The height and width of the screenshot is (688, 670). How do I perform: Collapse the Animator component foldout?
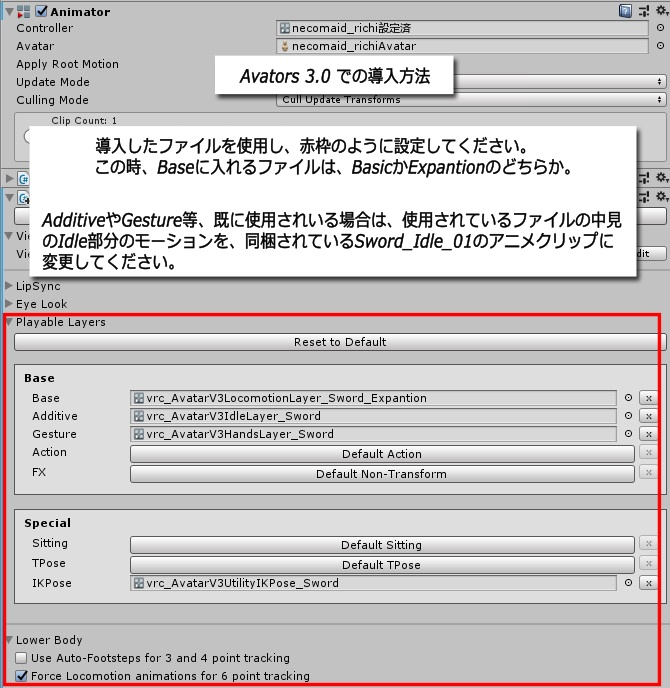tap(9, 11)
